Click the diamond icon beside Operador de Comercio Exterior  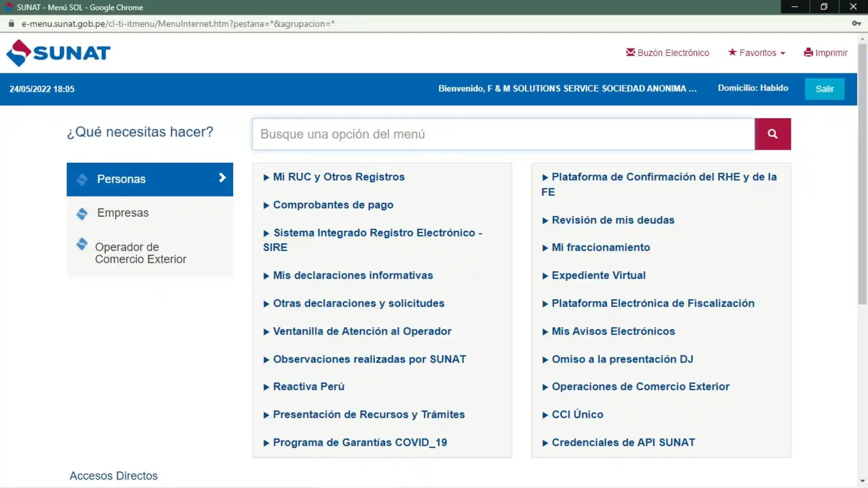[x=82, y=244]
